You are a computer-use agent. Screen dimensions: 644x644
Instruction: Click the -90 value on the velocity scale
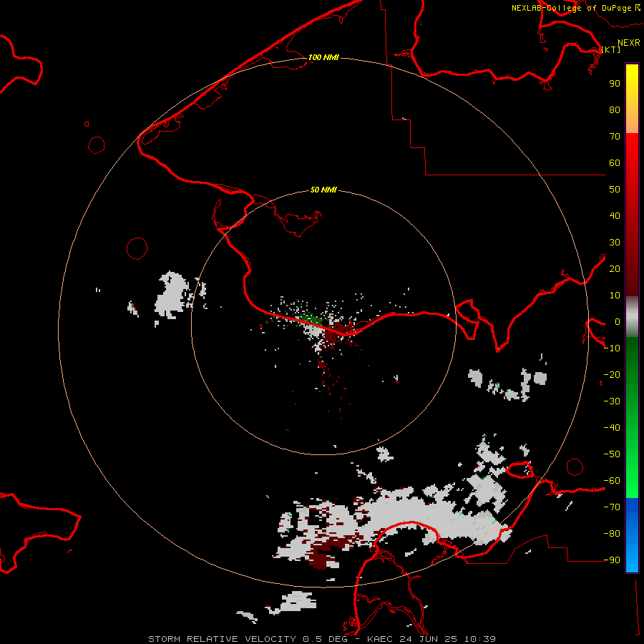coord(612,560)
